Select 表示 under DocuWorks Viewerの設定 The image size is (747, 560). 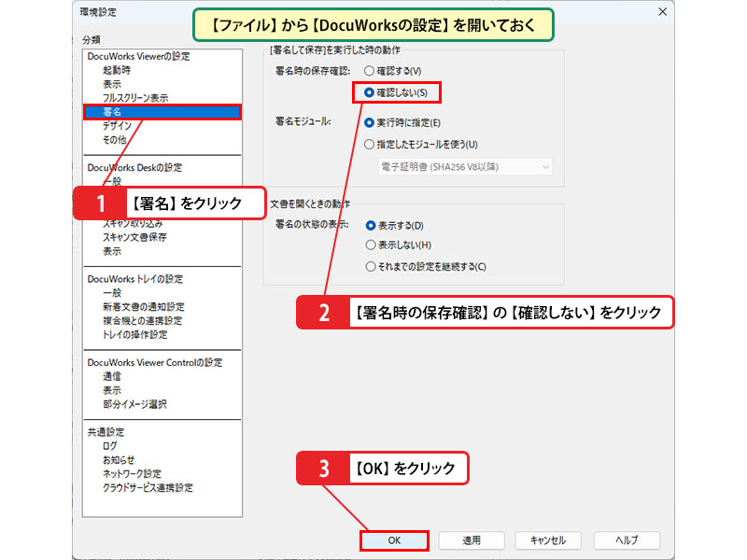tap(112, 84)
